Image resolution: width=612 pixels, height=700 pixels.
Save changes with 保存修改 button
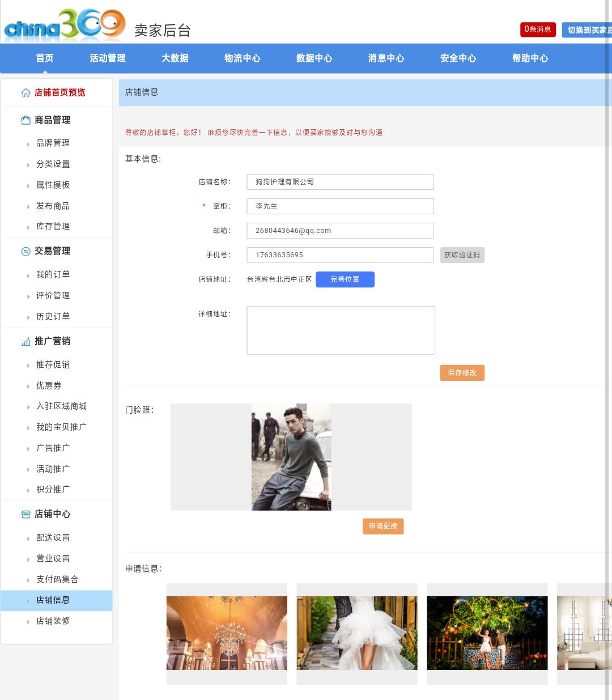(462, 373)
